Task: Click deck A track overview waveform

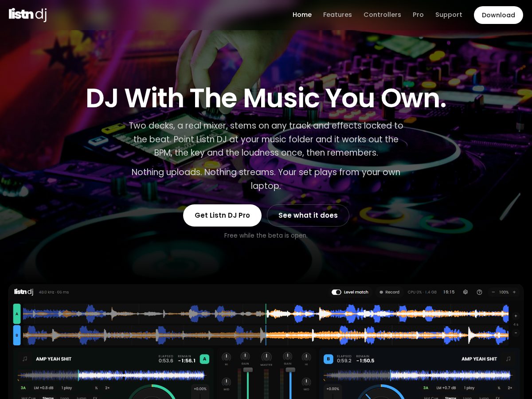Action: click(113, 375)
